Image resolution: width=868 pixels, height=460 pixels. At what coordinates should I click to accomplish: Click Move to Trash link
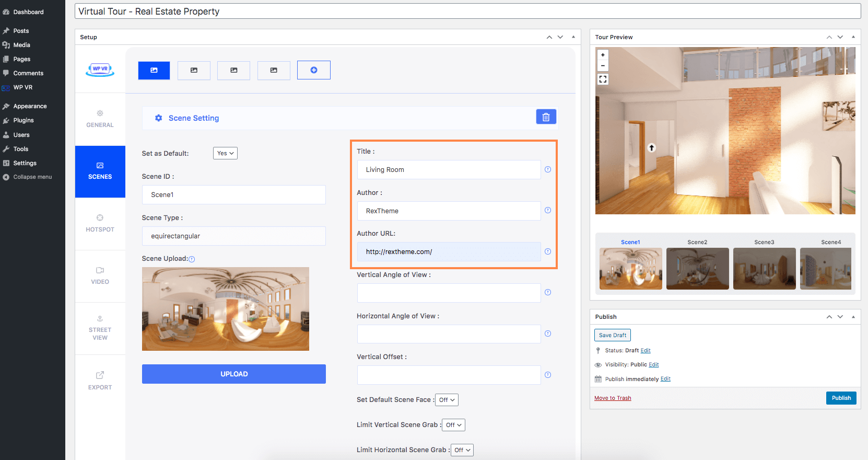(x=613, y=398)
